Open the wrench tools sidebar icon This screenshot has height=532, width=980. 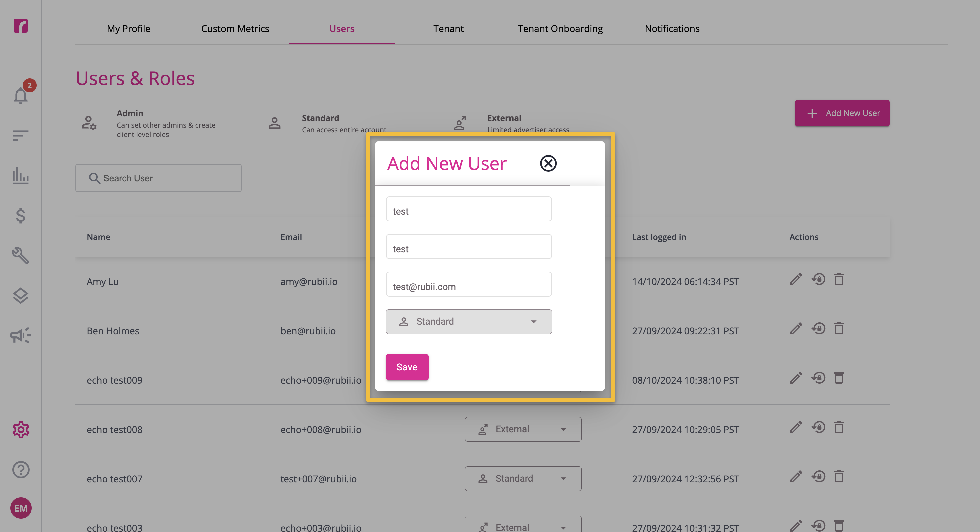click(21, 255)
